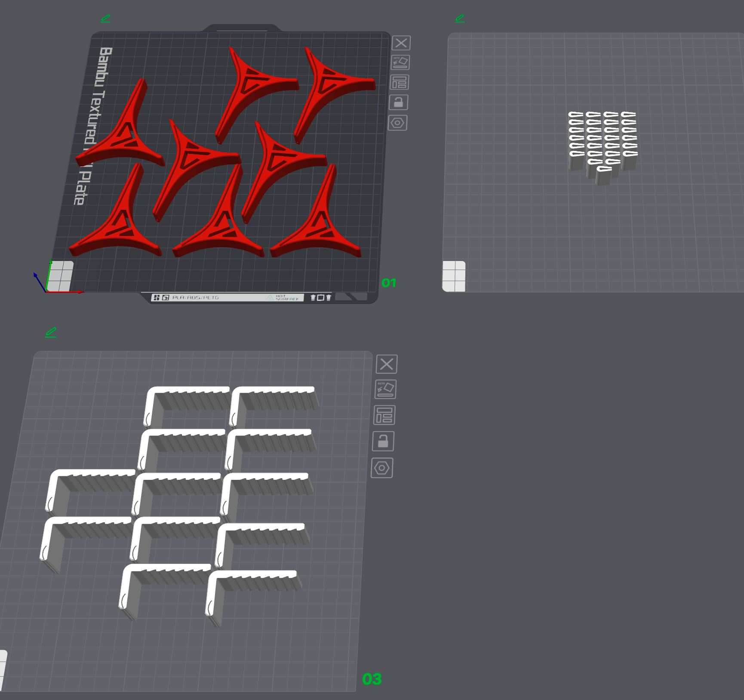This screenshot has height=700, width=744.
Task: Toggle the lock on plate 03
Action: pyautogui.click(x=383, y=441)
